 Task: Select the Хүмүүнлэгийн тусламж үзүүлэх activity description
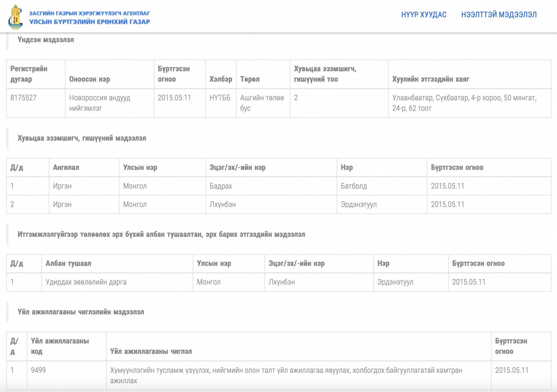298,375
